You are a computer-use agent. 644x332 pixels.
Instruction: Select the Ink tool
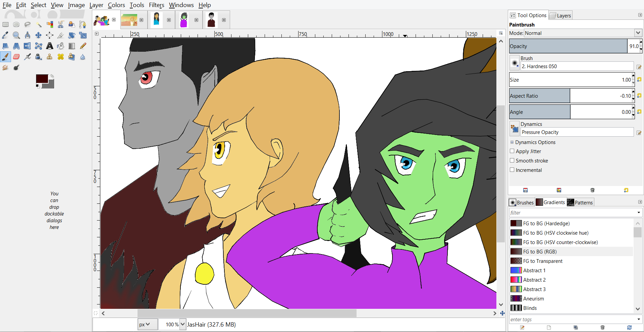[39, 57]
